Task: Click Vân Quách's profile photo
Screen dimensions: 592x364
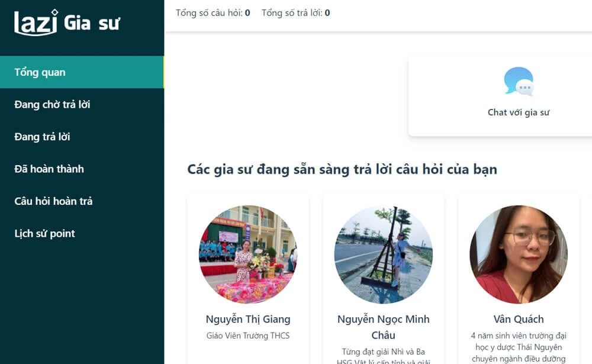Action: coord(519,255)
